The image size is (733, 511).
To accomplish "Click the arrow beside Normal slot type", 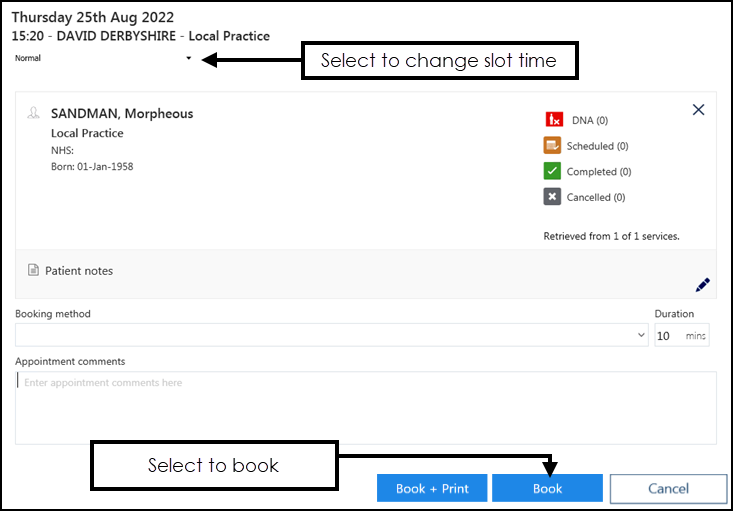I will tap(189, 58).
